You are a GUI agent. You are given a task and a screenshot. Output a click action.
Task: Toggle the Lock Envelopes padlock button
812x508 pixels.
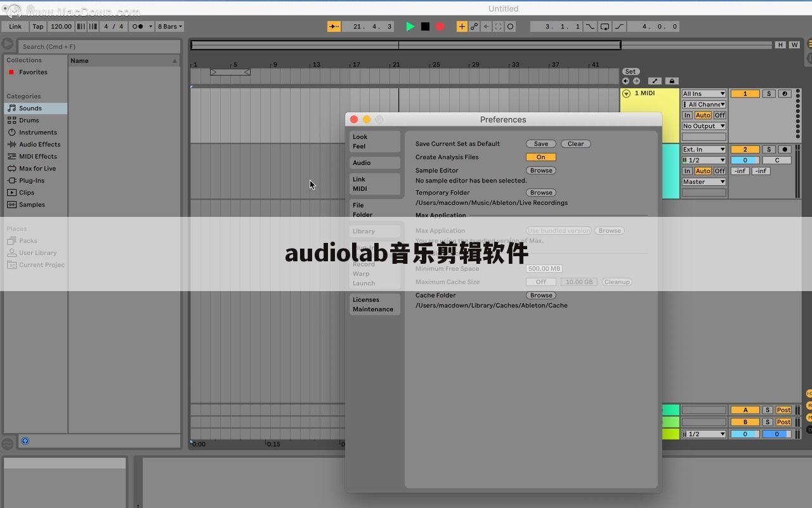pyautogui.click(x=672, y=81)
